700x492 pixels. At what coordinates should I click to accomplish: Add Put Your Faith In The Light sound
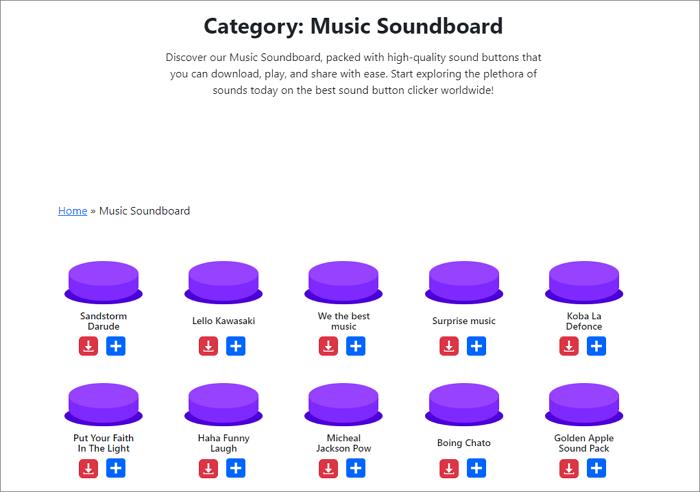click(x=116, y=468)
